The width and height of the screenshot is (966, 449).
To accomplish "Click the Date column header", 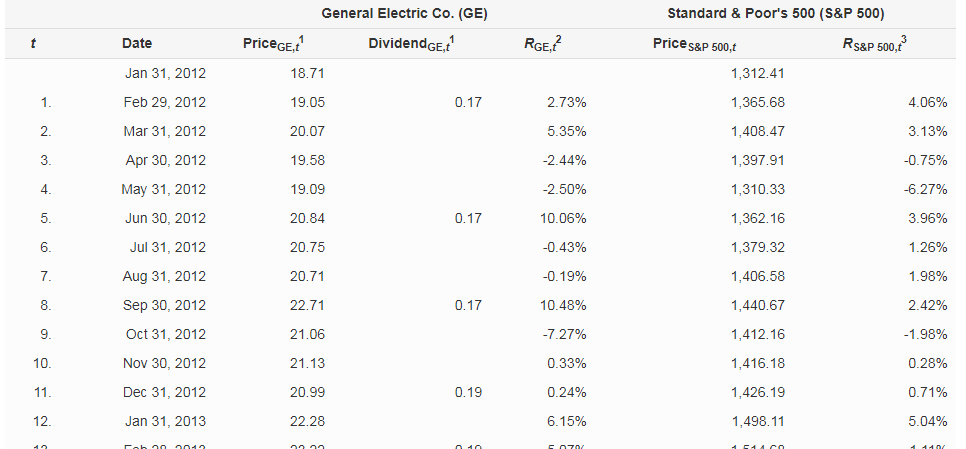I will pyautogui.click(x=137, y=43).
